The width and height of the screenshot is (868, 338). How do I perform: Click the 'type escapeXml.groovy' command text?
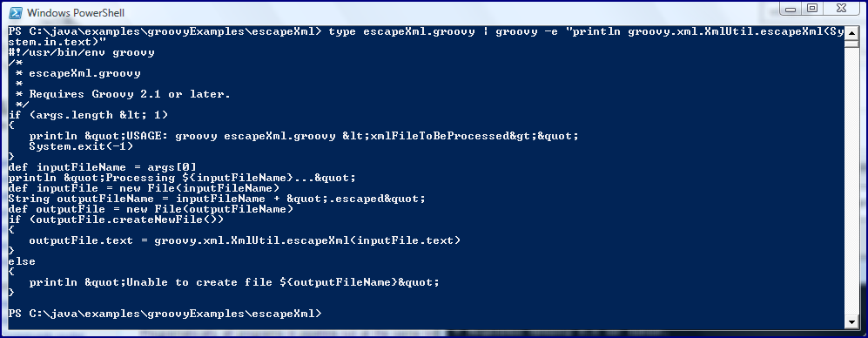[401, 31]
